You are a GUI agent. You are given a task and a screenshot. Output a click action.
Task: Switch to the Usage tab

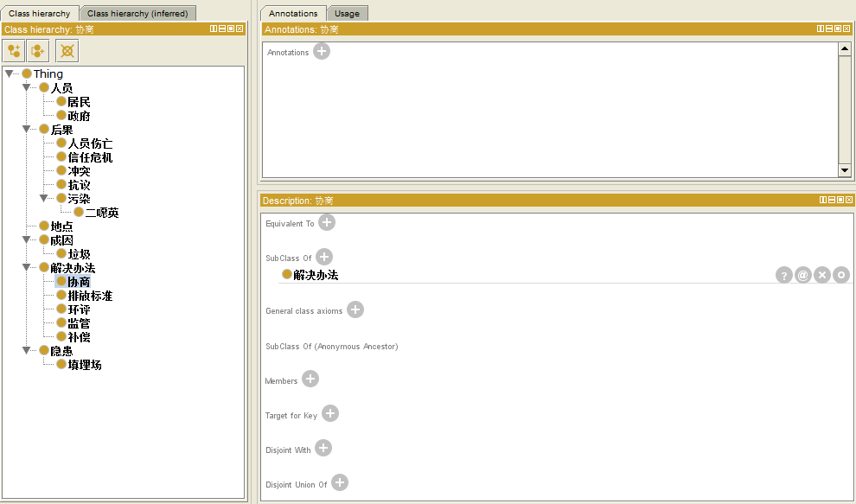point(348,13)
